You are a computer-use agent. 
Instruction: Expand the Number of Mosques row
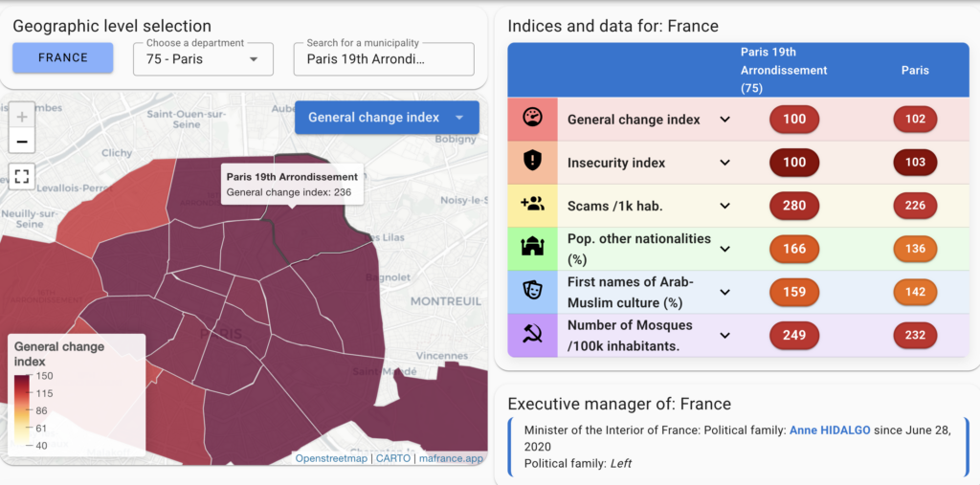[724, 336]
